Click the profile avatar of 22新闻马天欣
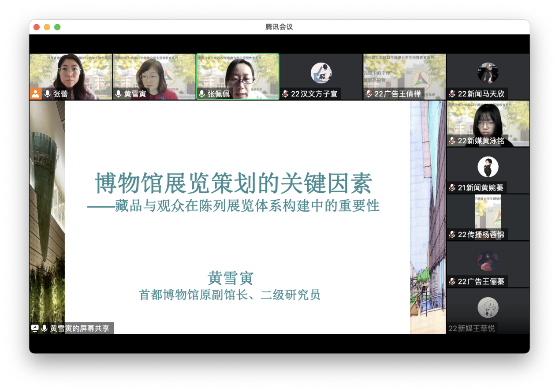559x392 pixels. (488, 73)
